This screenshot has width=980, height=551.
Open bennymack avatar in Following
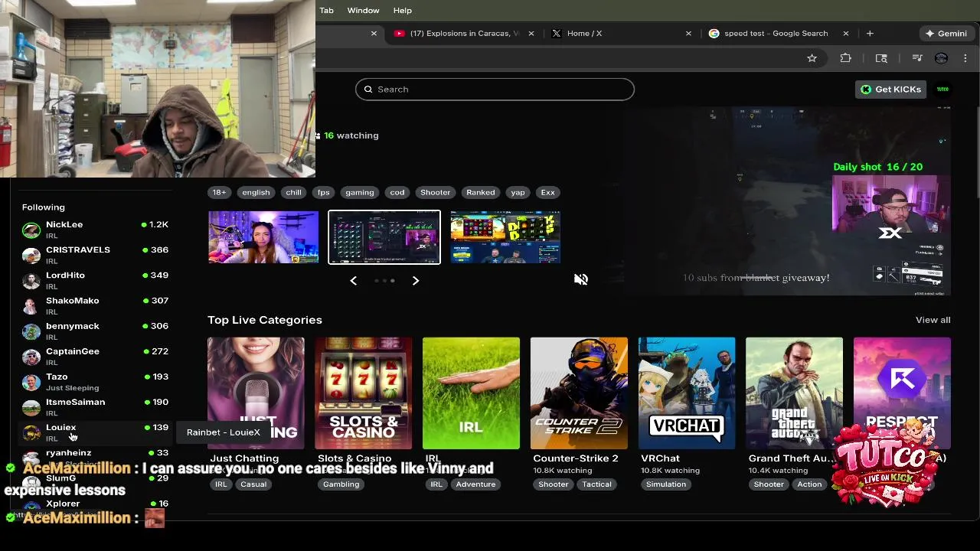click(31, 331)
